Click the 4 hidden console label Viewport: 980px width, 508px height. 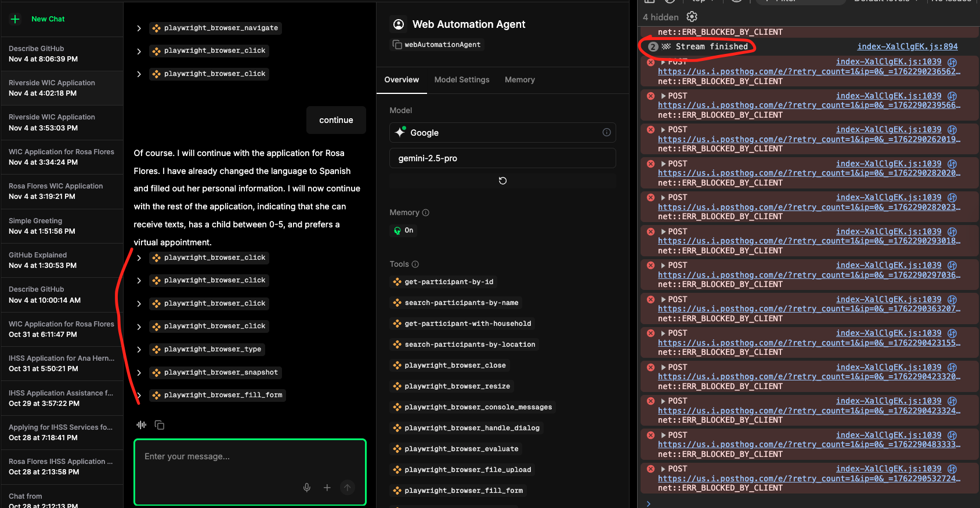[x=660, y=17]
